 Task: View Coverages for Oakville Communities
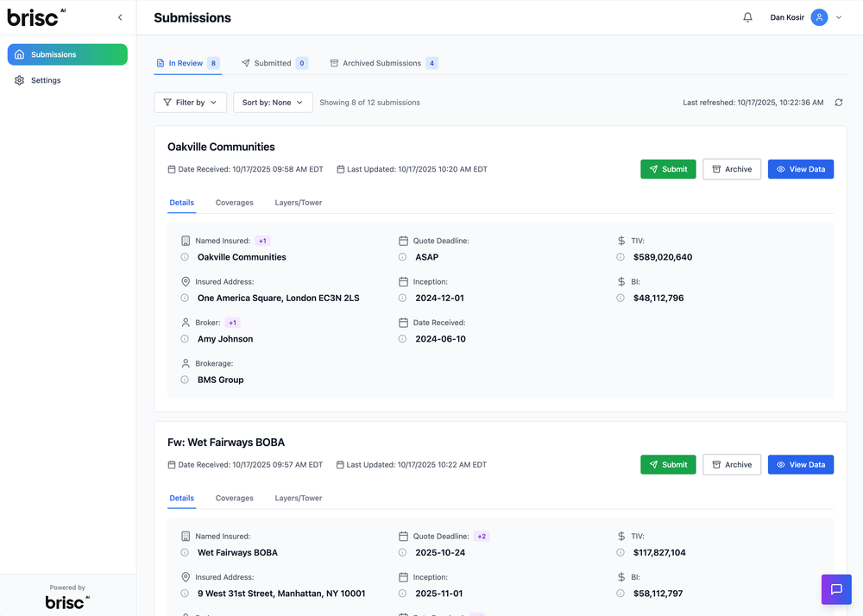click(234, 202)
